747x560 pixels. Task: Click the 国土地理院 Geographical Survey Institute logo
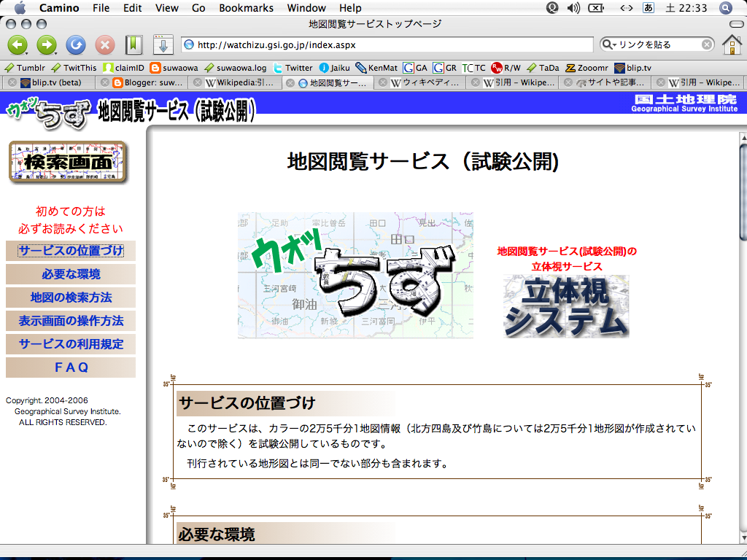click(684, 103)
